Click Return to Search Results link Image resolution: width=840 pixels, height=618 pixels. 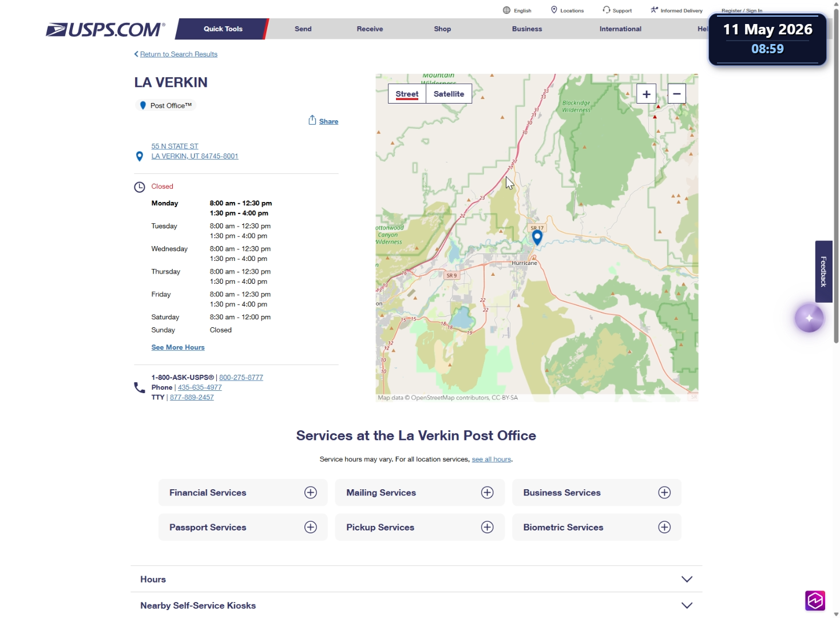(x=179, y=54)
